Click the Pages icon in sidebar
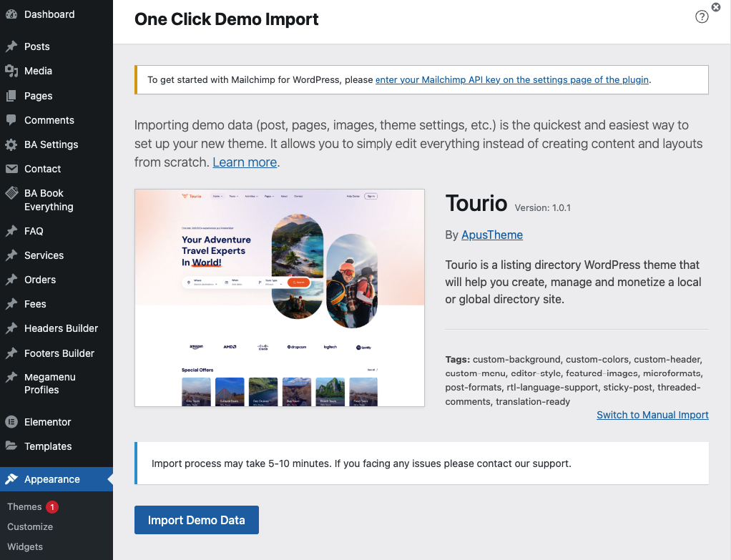Screen dimensions: 731x560 [11, 96]
